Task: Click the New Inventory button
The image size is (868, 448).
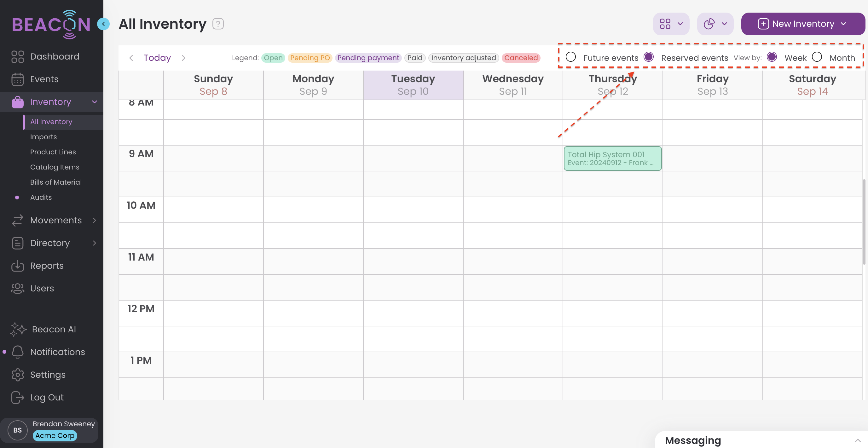Action: click(803, 24)
